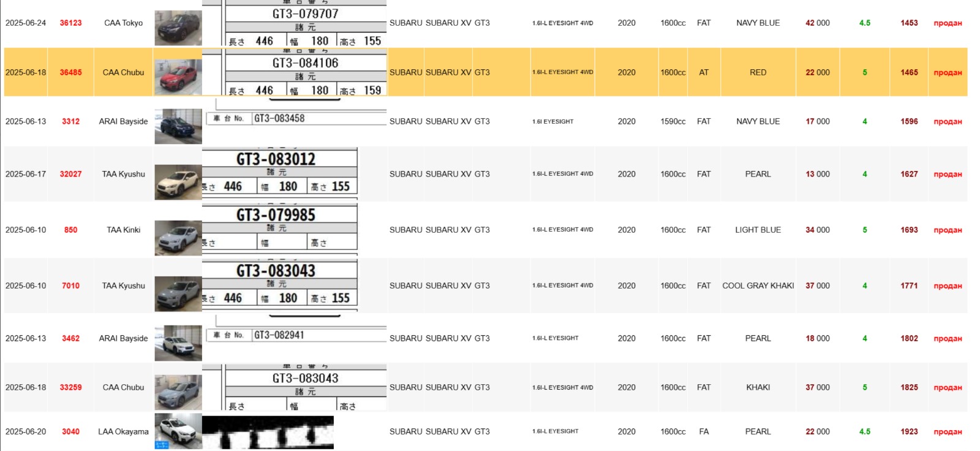Screen dimensions: 980x451
Task: Open auction sheet image GT3-082941
Action: click(295, 329)
